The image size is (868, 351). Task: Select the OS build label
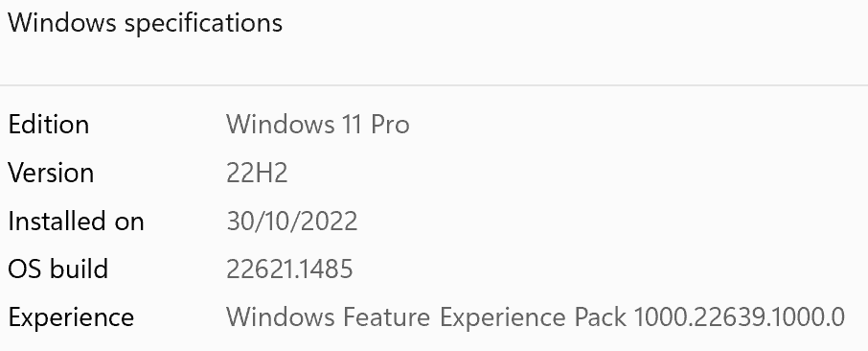pos(57,269)
